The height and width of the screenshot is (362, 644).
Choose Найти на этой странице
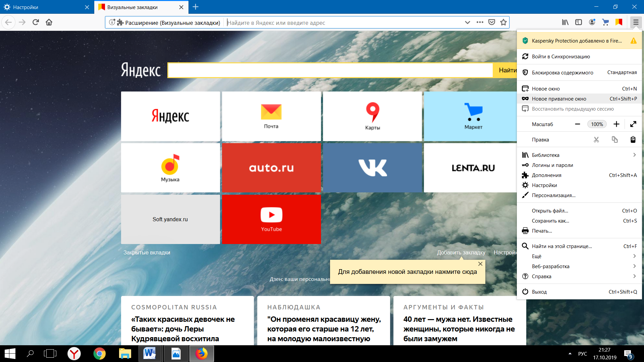[x=579, y=246]
